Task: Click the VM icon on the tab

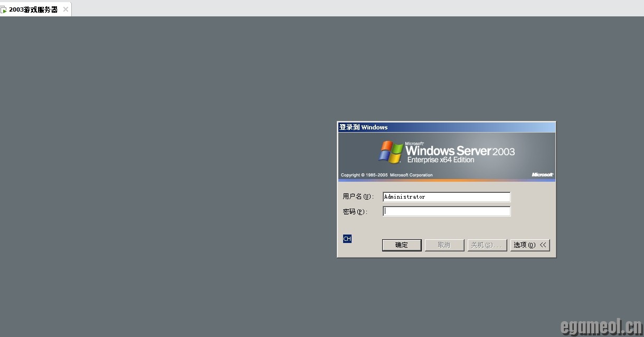Action: 4,10
